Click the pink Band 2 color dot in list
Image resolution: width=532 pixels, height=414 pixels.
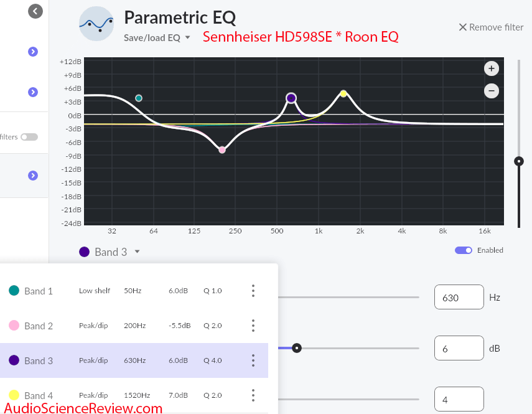[x=14, y=325]
